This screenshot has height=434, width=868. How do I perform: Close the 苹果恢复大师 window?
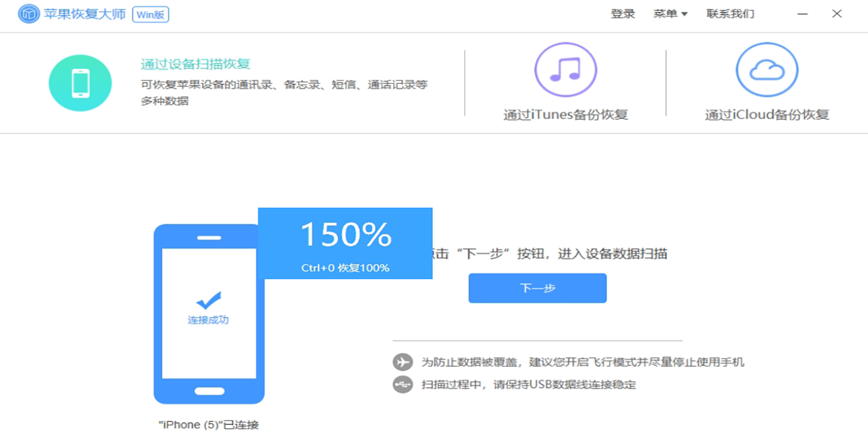(x=837, y=14)
